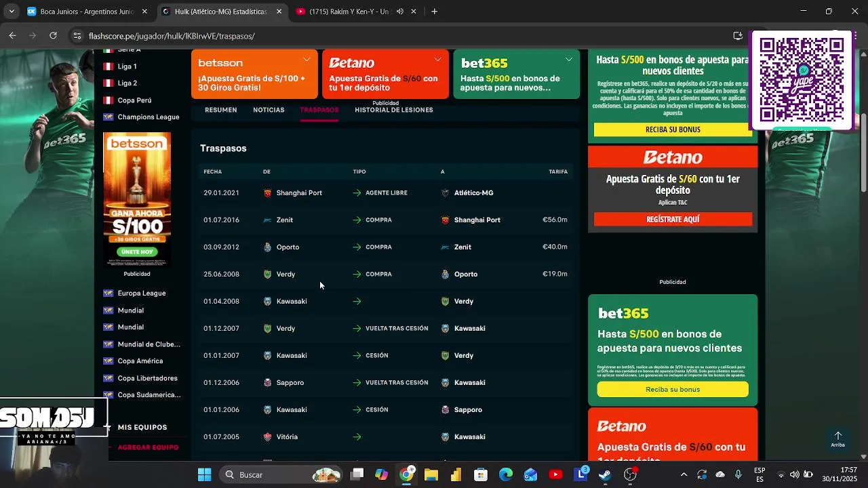Open the site information icon in address bar
This screenshot has height=488, width=868.
(77, 36)
